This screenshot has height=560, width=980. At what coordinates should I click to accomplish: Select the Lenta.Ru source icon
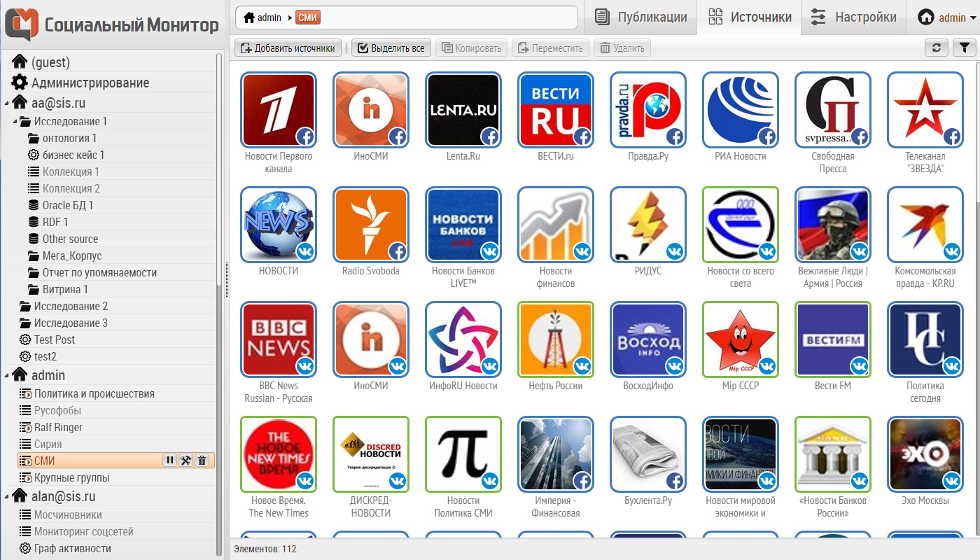coord(463,111)
